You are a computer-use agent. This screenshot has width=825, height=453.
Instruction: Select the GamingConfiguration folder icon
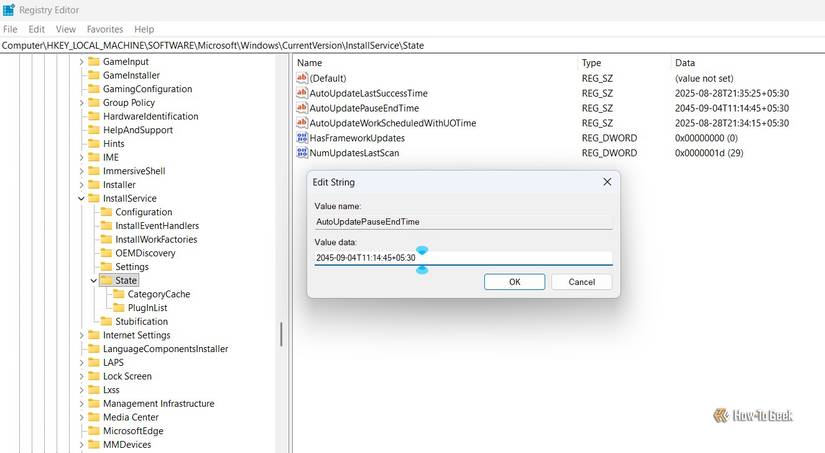point(94,89)
